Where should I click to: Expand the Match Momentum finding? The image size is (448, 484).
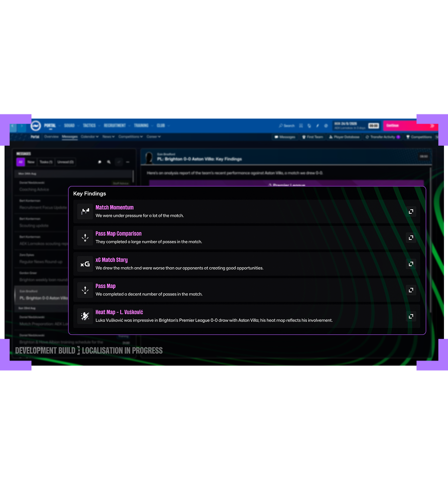coord(411,211)
